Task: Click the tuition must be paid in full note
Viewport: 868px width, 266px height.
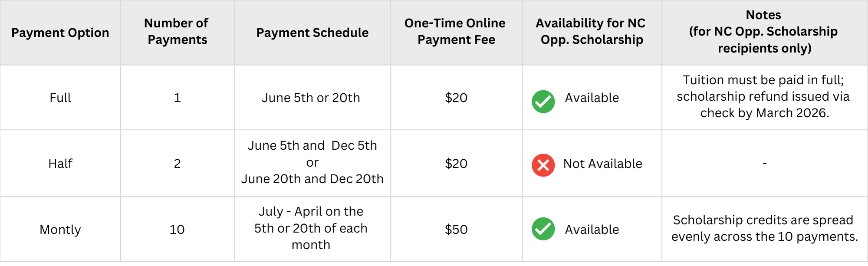Action: tap(764, 96)
